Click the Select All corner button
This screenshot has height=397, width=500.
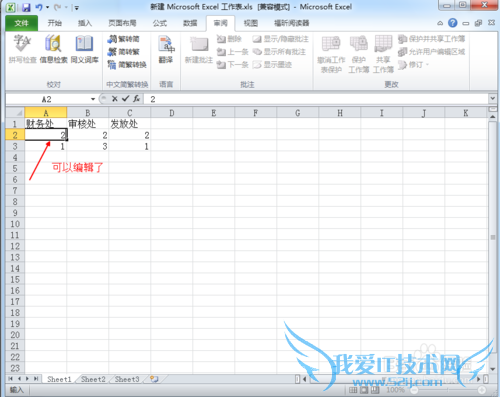(x=15, y=113)
